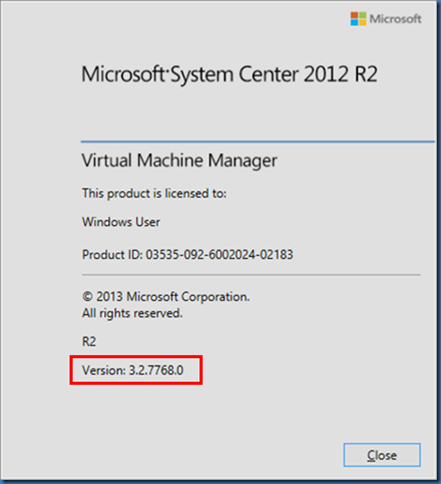Click the Microsoft four-color logo icon
This screenshot has height=484, width=441.
click(358, 19)
